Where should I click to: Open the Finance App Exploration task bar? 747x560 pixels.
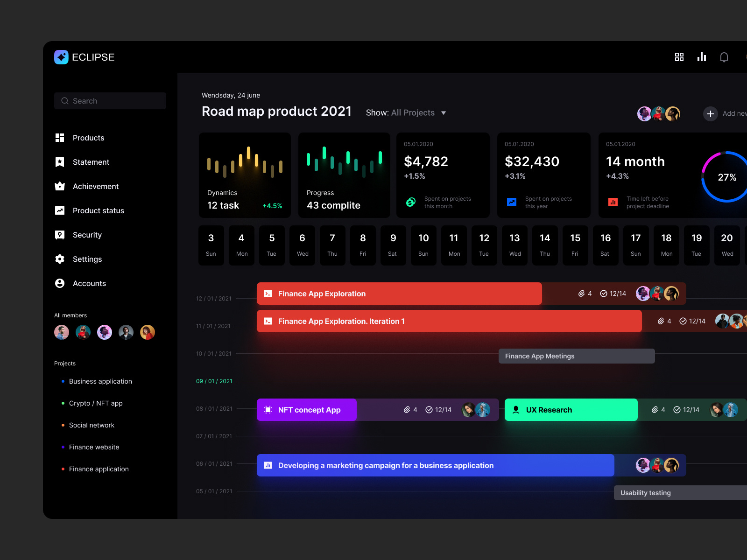coord(399,294)
